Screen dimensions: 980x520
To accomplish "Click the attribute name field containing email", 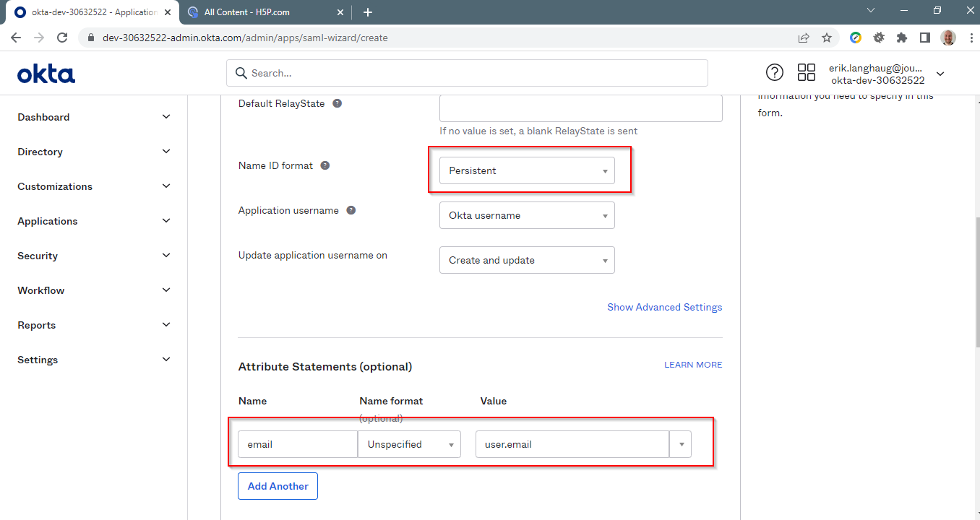I will [298, 444].
